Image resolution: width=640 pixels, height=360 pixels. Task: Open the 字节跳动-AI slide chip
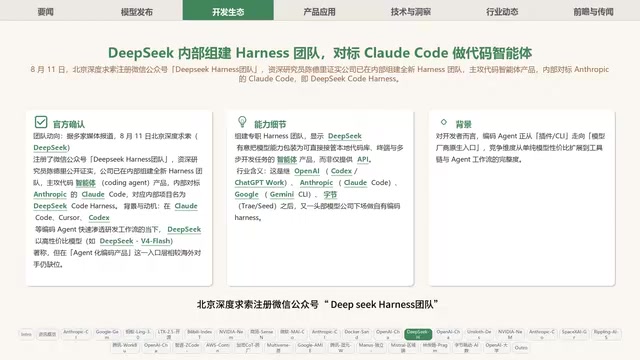click(x=466, y=347)
